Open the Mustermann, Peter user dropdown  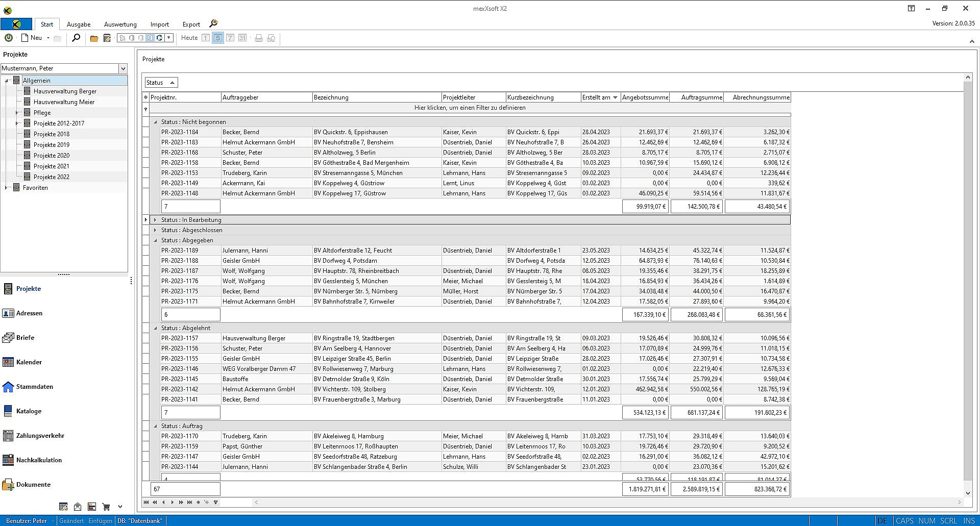(x=123, y=68)
